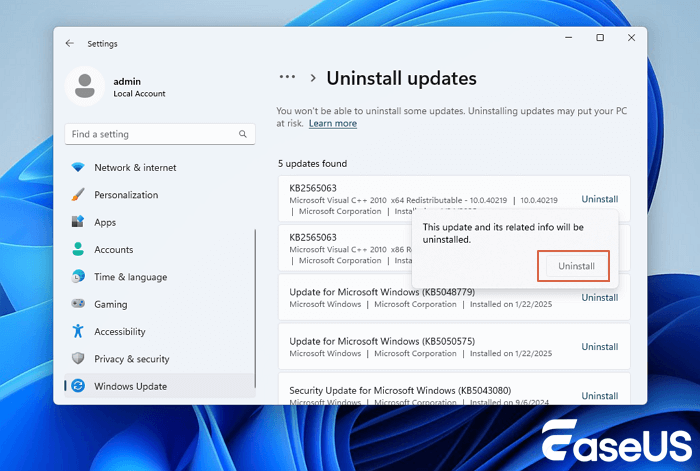Uninstall update KB5050575
The height and width of the screenshot is (471, 700).
click(x=600, y=346)
